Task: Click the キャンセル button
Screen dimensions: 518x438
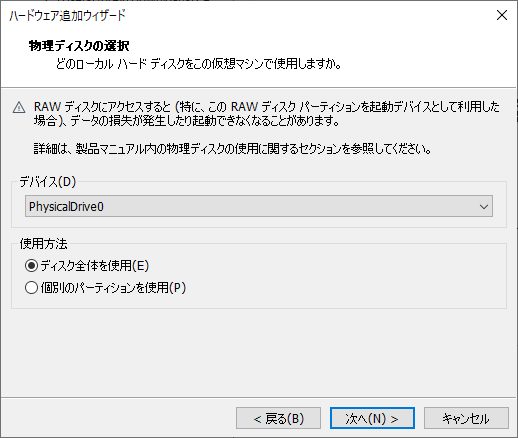Action: pos(466,418)
